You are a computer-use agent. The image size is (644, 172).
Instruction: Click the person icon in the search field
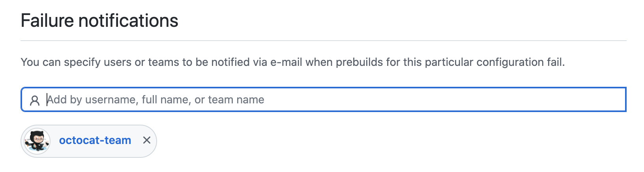(x=35, y=100)
